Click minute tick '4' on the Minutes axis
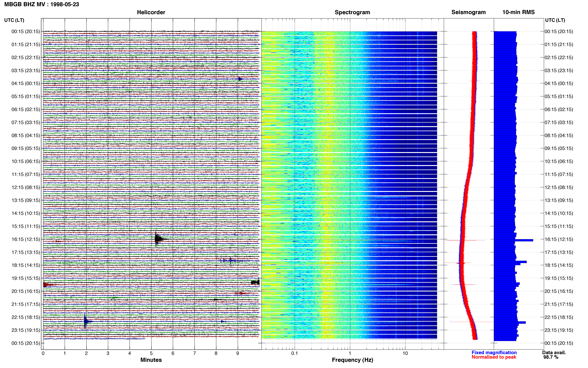 130,353
